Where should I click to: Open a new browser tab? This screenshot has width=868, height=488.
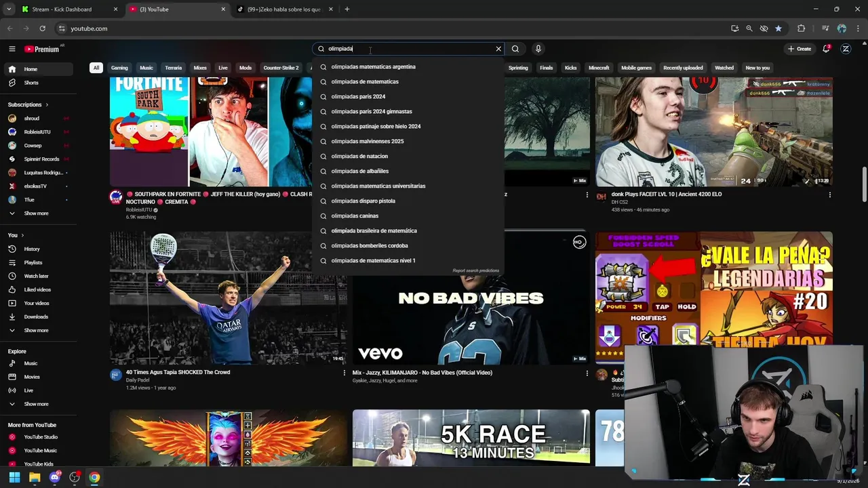pos(347,9)
